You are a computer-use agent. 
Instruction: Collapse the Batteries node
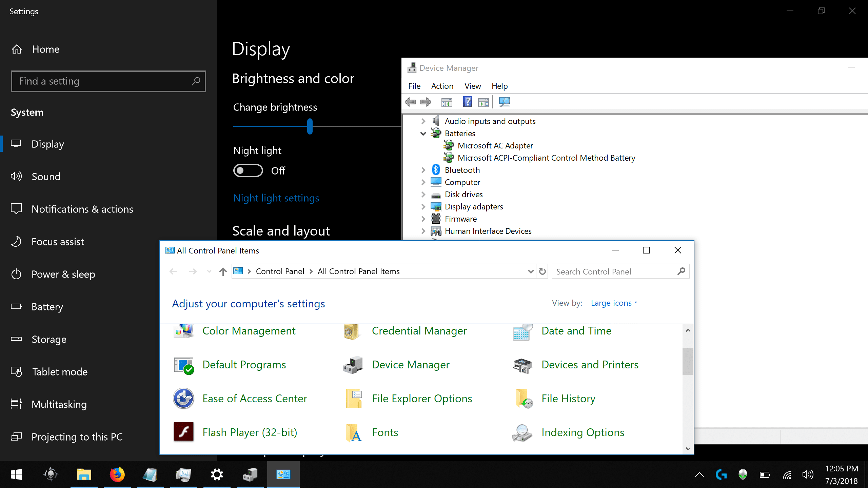click(x=423, y=134)
